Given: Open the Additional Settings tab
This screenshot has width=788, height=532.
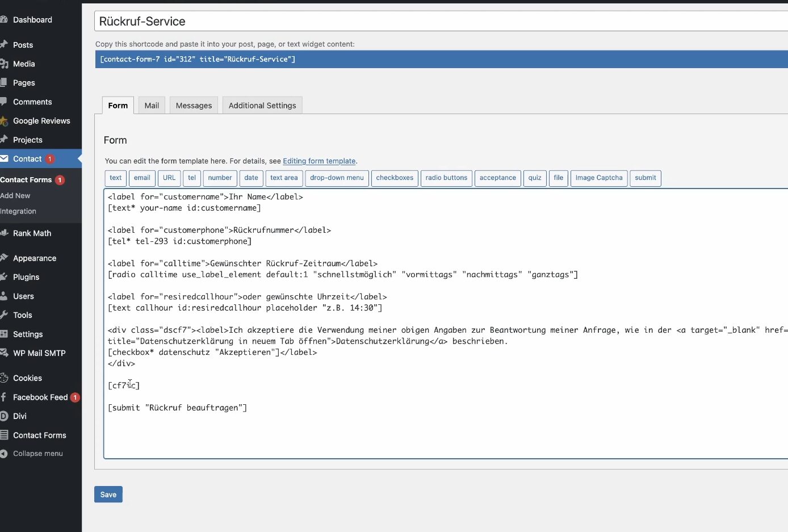Looking at the screenshot, I should tap(262, 106).
